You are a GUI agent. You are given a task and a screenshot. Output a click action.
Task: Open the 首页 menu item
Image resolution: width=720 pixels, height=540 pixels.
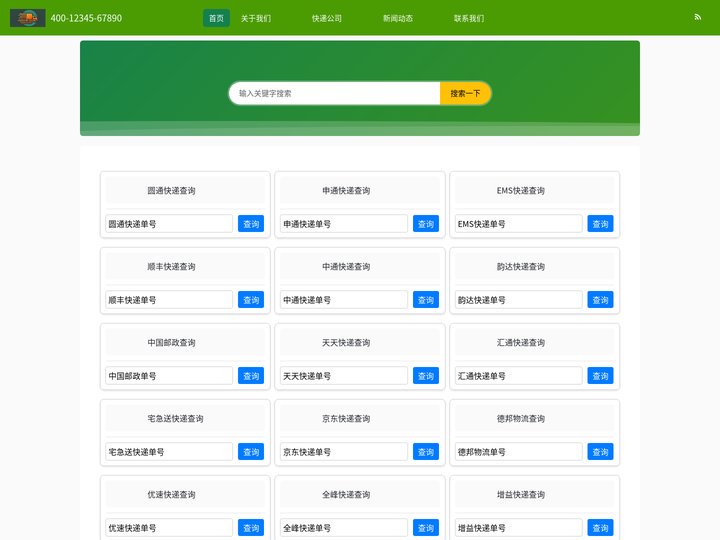point(216,18)
